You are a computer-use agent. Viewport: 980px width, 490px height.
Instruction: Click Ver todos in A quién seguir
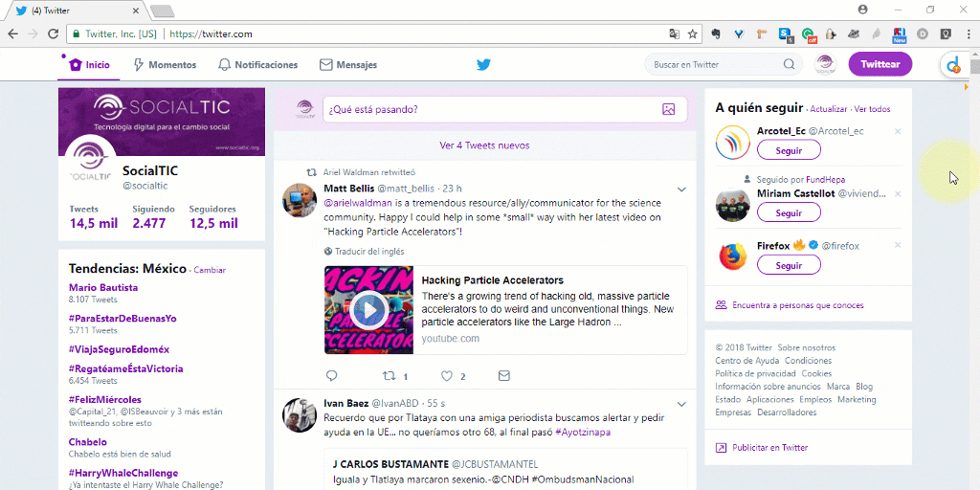873,109
